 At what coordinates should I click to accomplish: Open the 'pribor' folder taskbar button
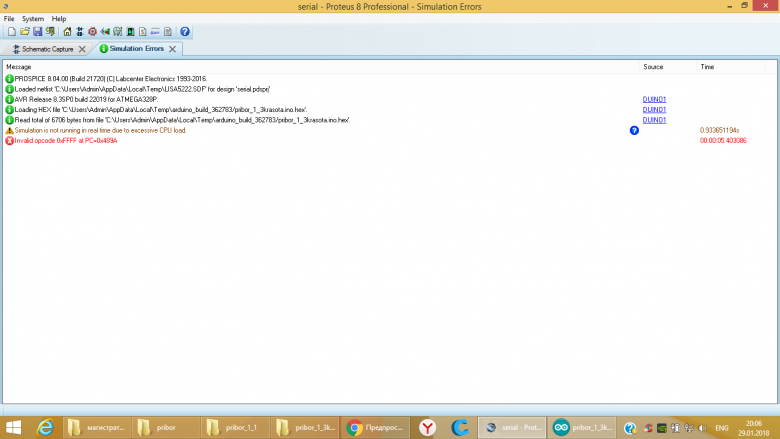point(166,428)
